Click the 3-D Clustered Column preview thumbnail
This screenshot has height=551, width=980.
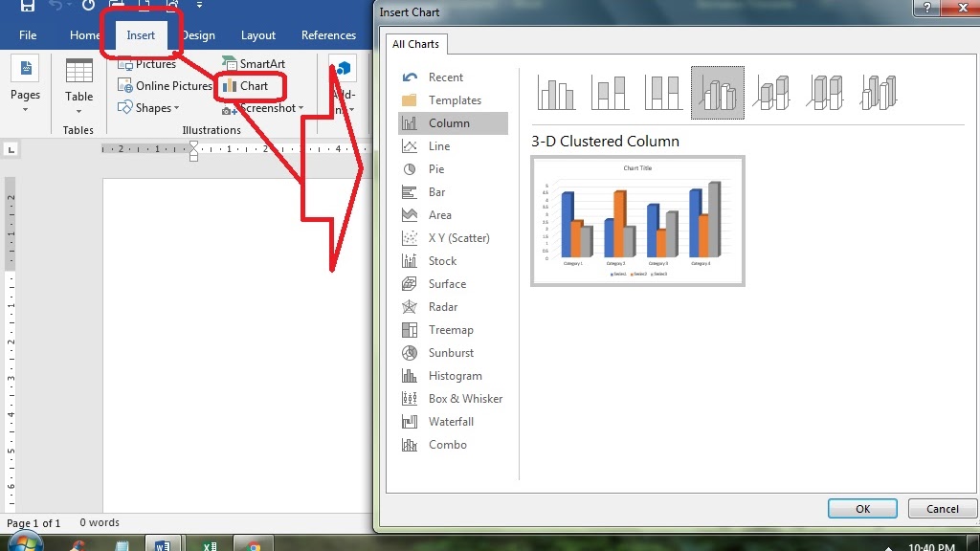[636, 221]
